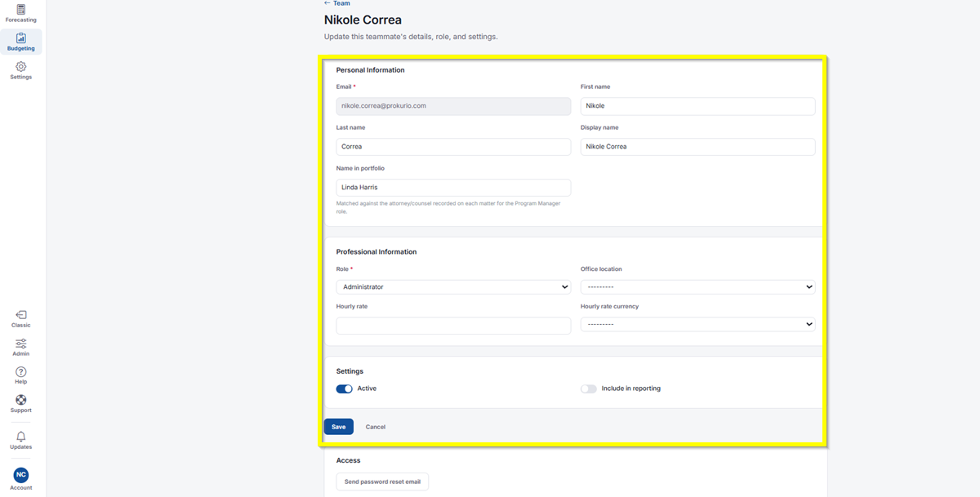Open the Budgeting sidebar icon

[x=20, y=38]
